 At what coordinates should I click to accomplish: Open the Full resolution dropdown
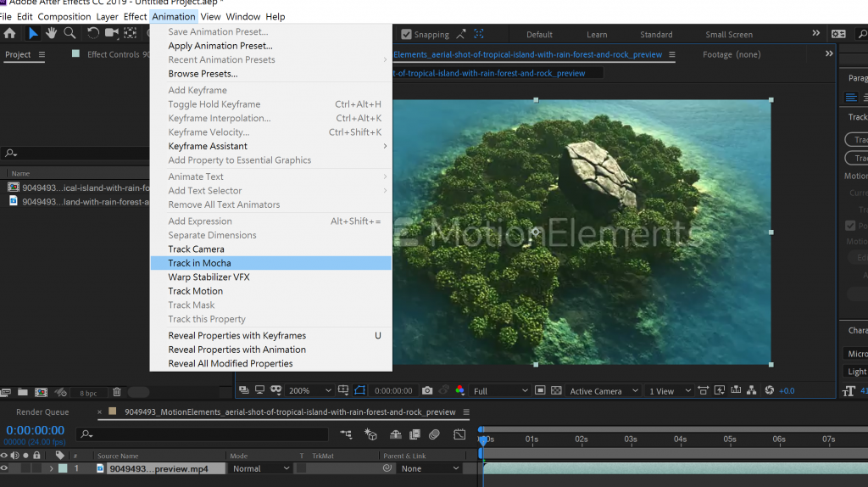tap(500, 391)
